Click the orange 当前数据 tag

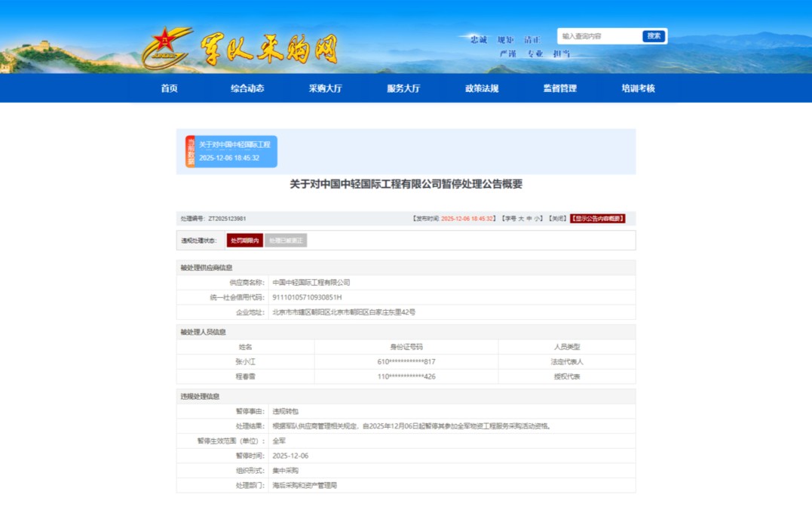(190, 152)
